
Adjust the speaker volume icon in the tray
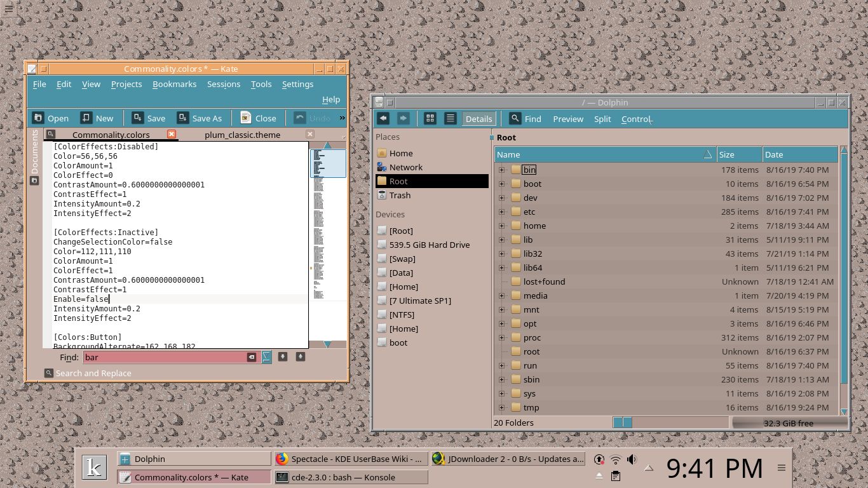click(632, 459)
